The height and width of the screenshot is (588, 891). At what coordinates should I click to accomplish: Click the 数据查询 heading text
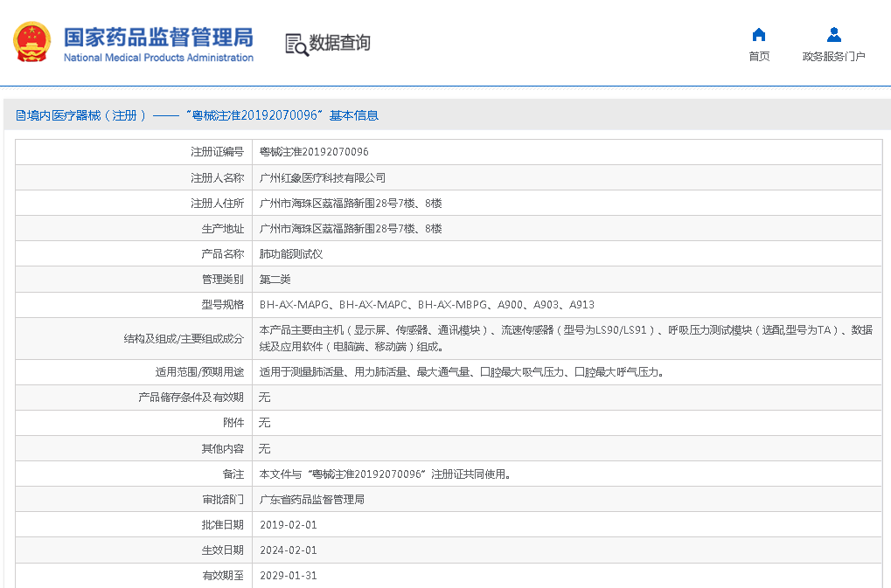click(x=340, y=43)
